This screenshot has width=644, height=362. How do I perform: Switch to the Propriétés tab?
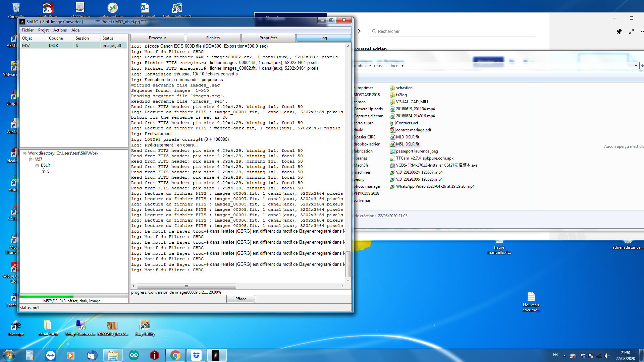tap(268, 38)
